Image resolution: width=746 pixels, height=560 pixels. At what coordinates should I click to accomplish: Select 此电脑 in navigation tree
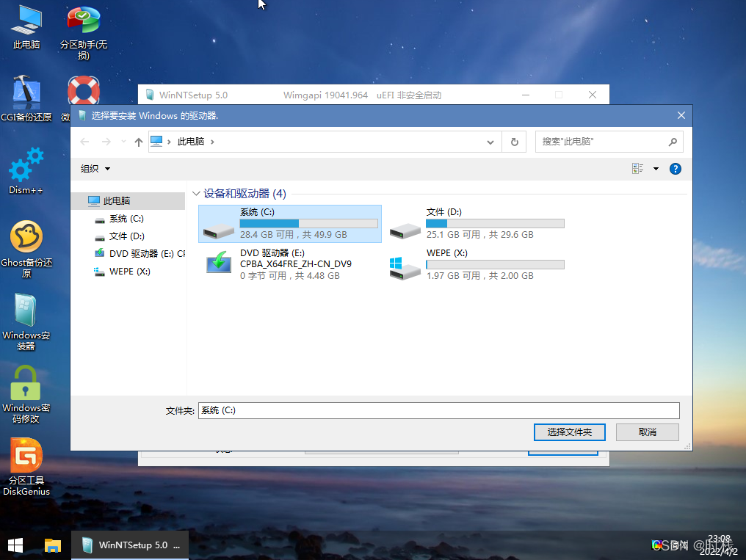[128, 200]
